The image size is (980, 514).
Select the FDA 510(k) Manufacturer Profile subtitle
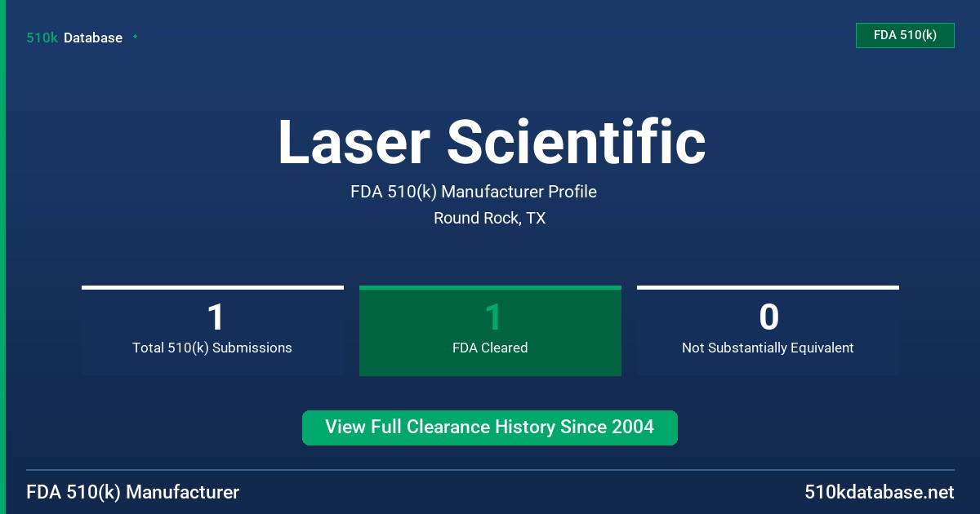[x=474, y=192]
